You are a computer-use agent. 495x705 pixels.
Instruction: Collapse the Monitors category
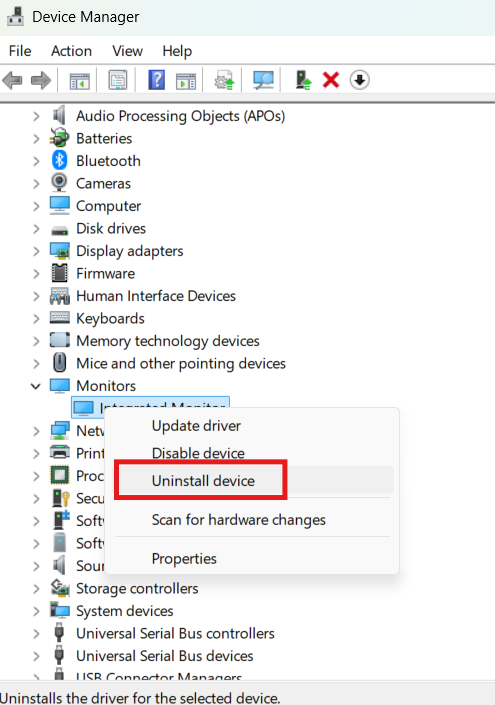coord(36,386)
